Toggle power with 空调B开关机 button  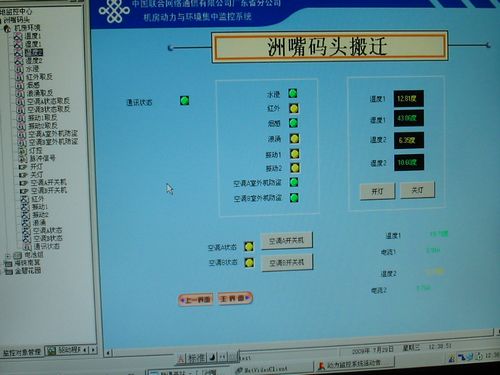[287, 263]
